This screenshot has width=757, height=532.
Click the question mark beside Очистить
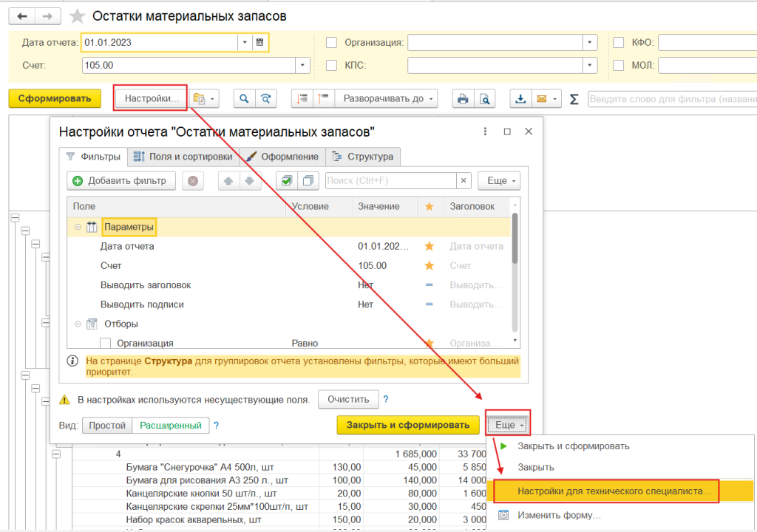[386, 399]
